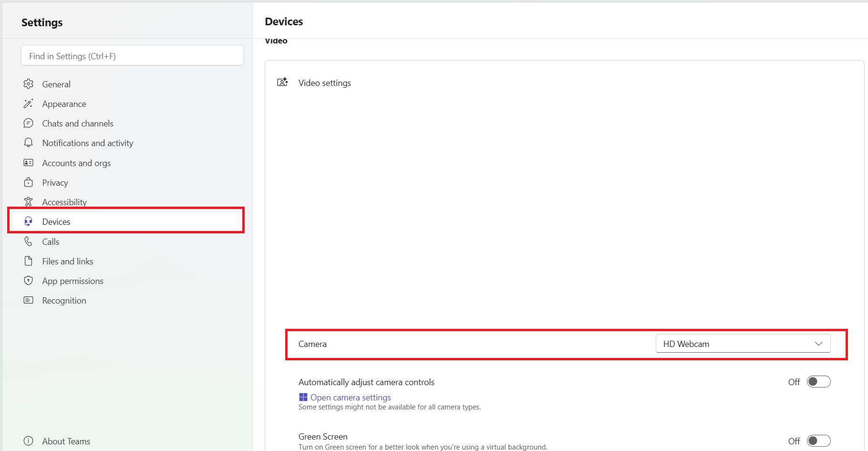Viewport: 868px width, 451px height.
Task: Click the Files and links document icon
Action: (x=29, y=261)
